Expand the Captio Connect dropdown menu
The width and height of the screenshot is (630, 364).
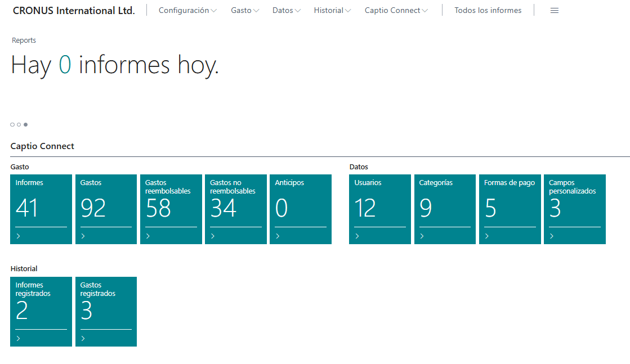point(396,11)
